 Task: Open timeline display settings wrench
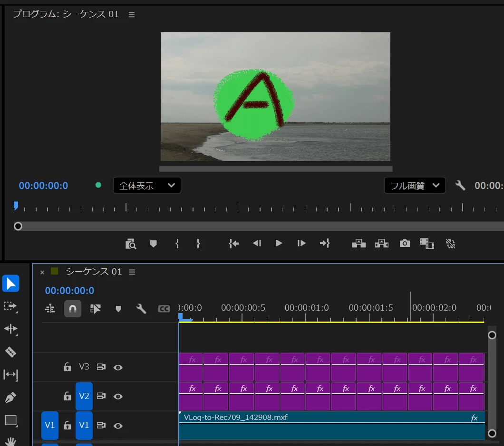coord(141,309)
